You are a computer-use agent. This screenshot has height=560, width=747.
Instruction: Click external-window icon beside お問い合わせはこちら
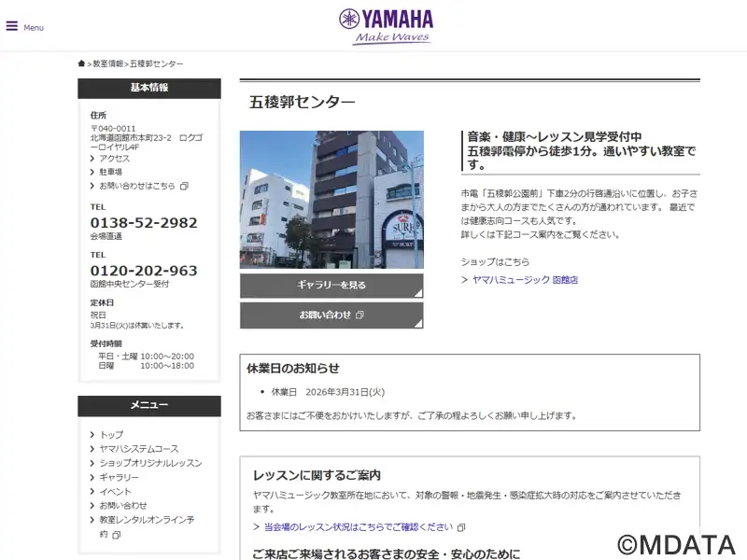[184, 186]
